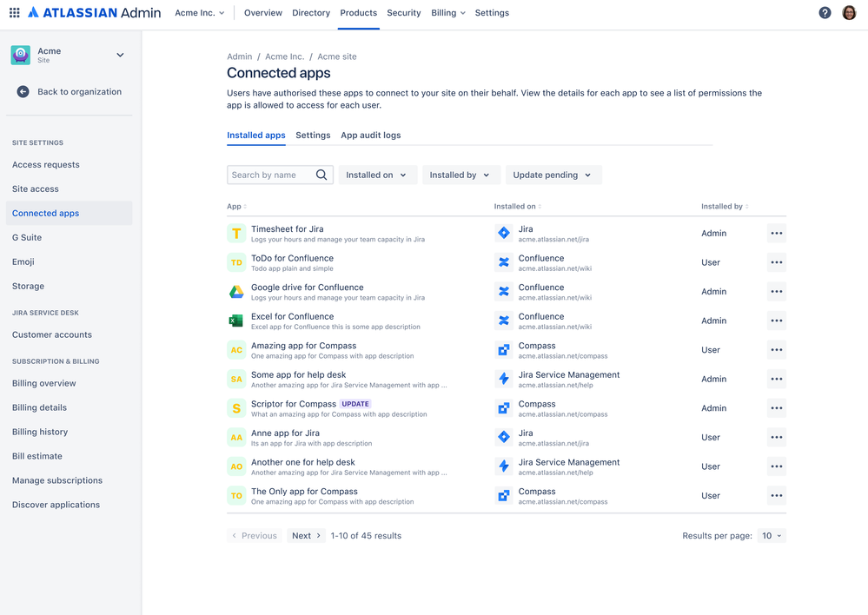Image resolution: width=868 pixels, height=615 pixels.
Task: Sort by the Installed on column header
Action: [518, 207]
